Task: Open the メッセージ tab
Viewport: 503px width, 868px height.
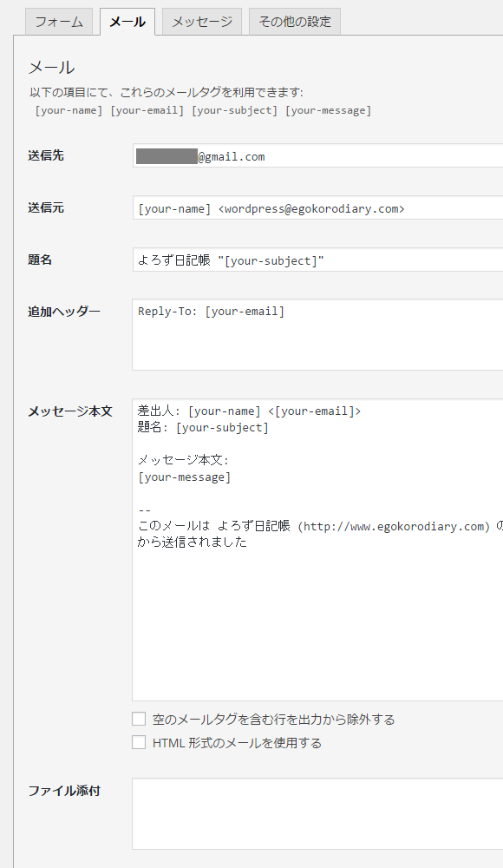Action: click(x=202, y=22)
